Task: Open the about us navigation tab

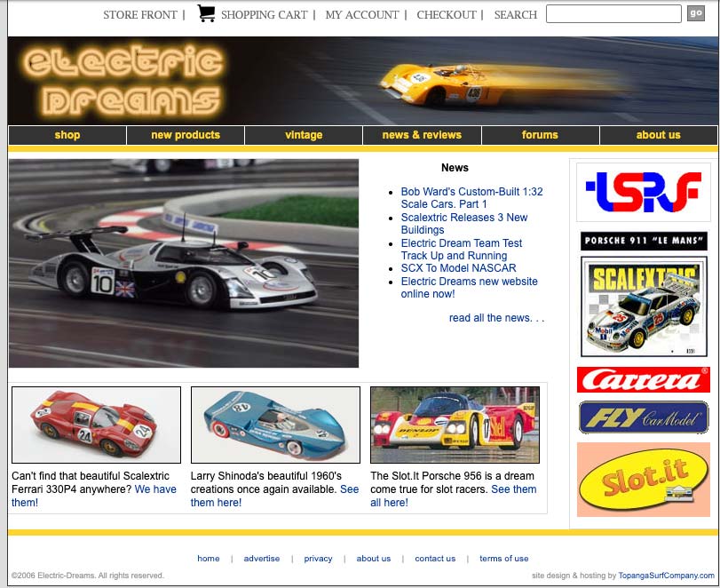Action: [x=659, y=135]
